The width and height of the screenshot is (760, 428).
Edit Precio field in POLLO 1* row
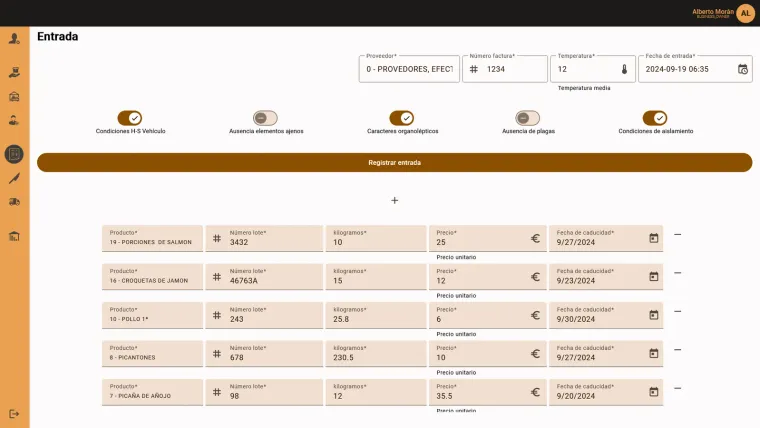coord(488,315)
